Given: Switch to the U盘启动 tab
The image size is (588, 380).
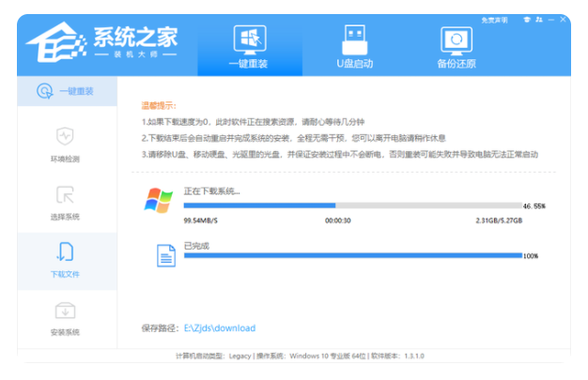Looking at the screenshot, I should pos(355,47).
